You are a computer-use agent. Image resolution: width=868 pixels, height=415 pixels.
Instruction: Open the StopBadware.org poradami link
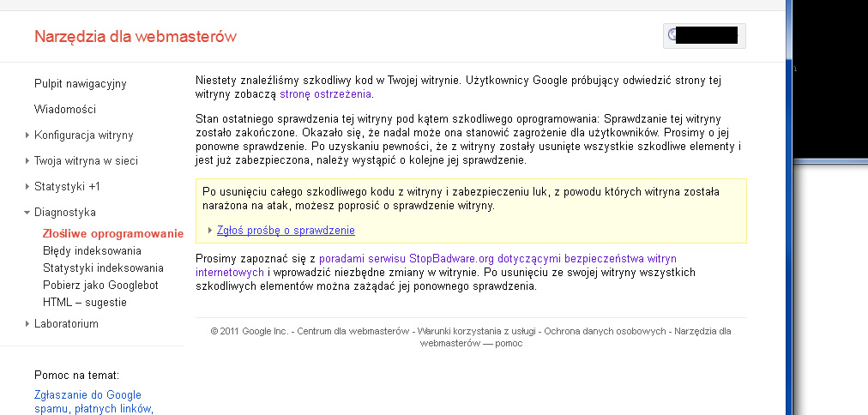pos(436,266)
